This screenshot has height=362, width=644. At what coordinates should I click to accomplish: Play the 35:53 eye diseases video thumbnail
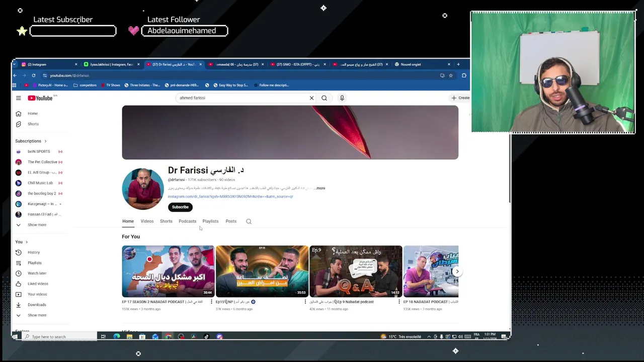[x=262, y=271]
